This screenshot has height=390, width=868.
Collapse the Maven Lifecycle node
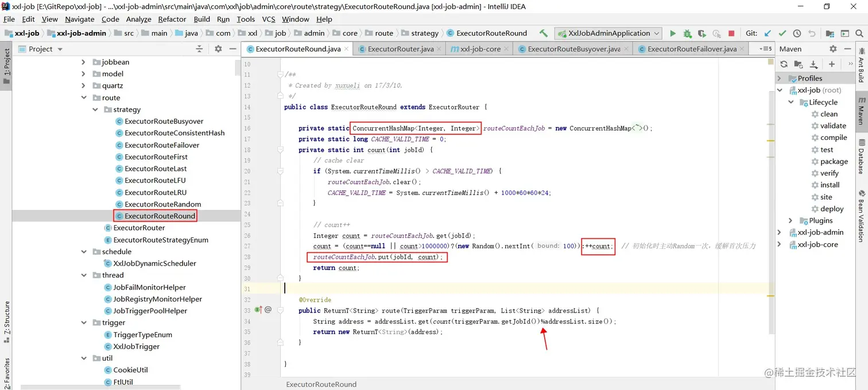pos(790,102)
